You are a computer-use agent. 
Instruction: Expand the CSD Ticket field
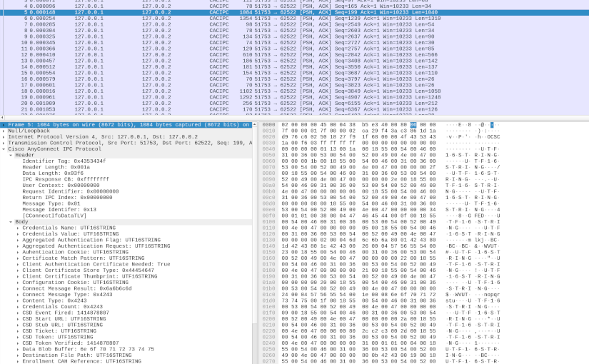coord(18,331)
